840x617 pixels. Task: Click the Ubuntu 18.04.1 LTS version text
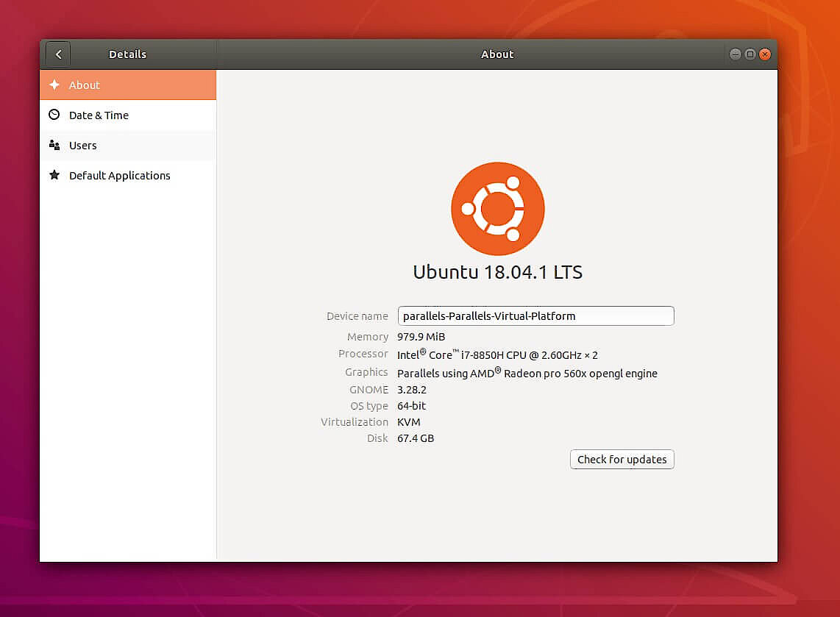497,272
